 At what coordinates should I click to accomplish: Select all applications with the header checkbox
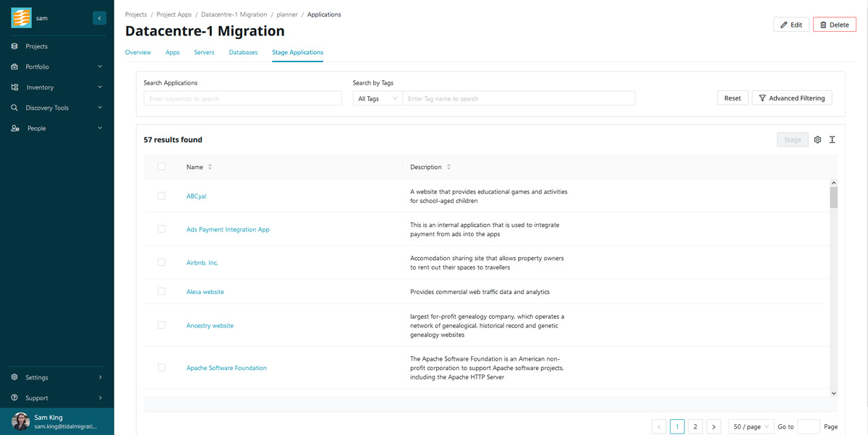161,167
